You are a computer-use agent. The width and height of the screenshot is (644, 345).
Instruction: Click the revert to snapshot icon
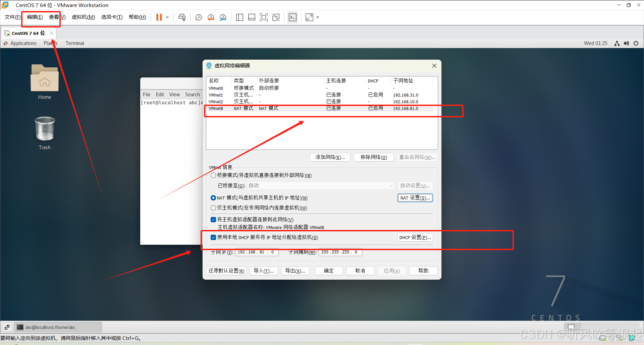point(211,17)
